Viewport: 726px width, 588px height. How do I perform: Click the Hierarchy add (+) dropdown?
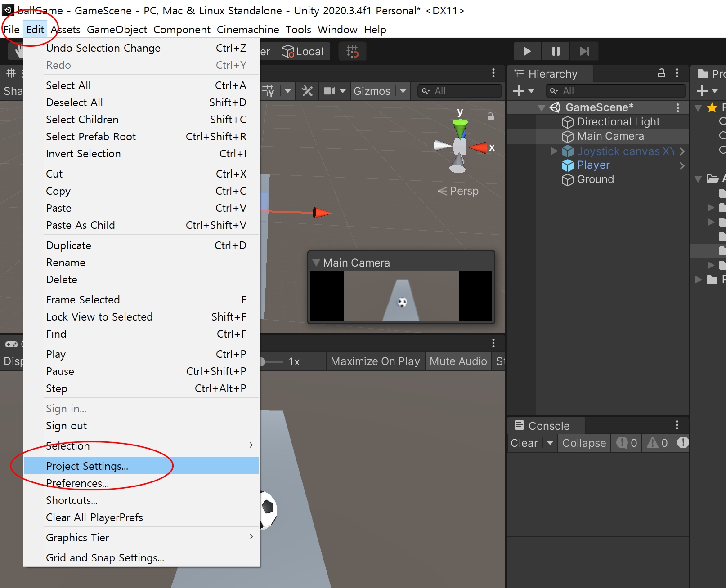tap(524, 91)
